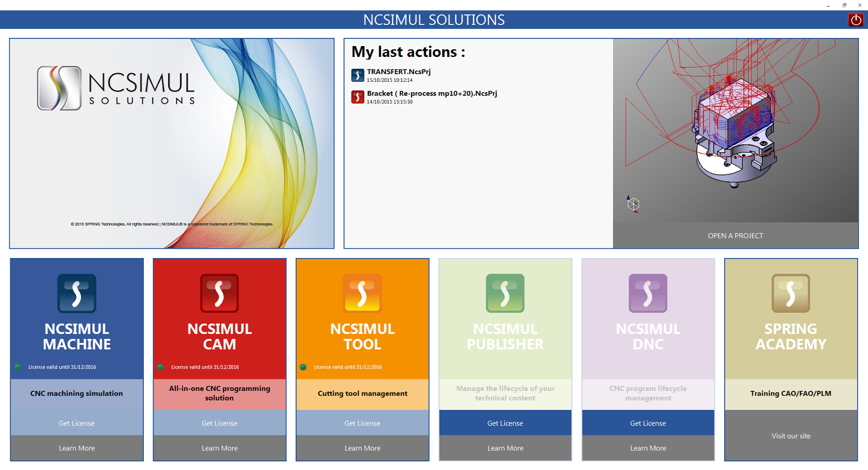This screenshot has height=470, width=868.
Task: Click the OPEN A PROJECT button
Action: (x=736, y=236)
